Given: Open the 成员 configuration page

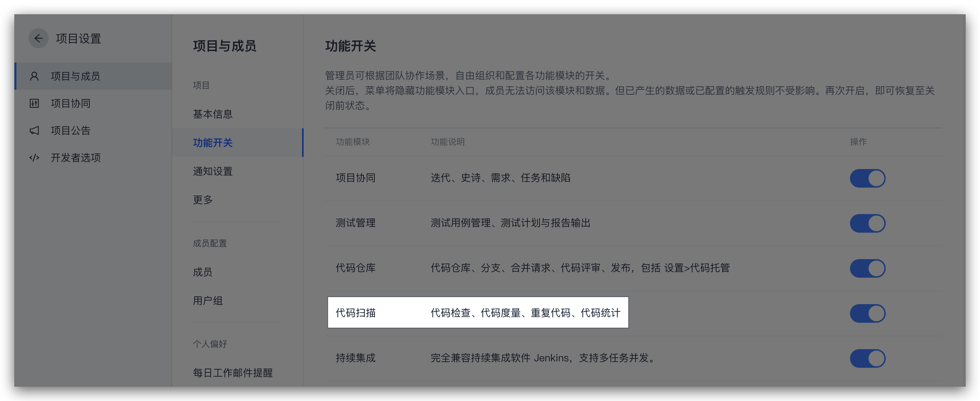Looking at the screenshot, I should 202,272.
